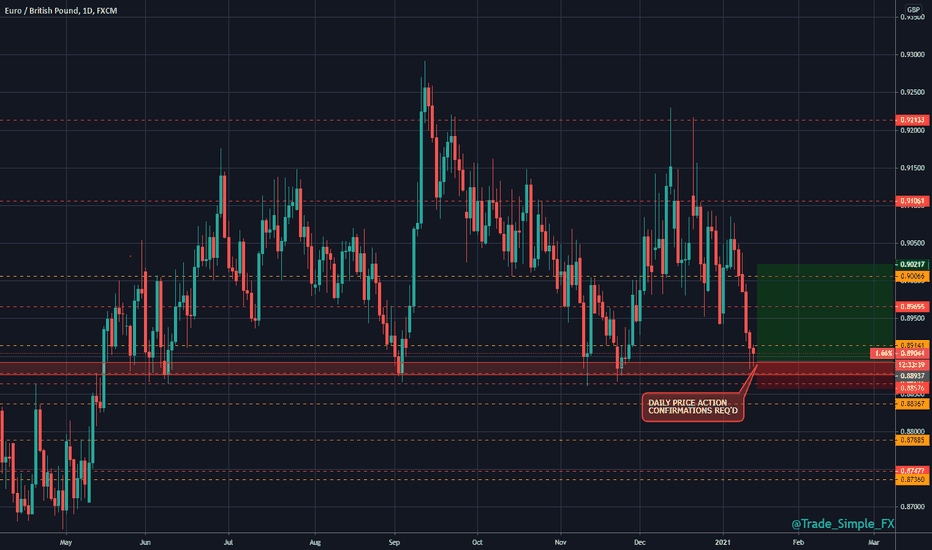The image size is (932, 550).
Task: Click the GBP currency button on price axis
Action: [912, 9]
